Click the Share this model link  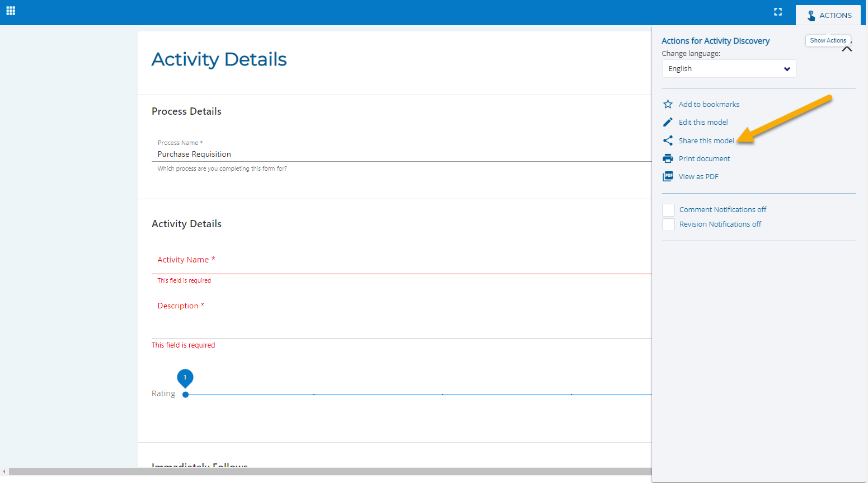[x=706, y=140]
